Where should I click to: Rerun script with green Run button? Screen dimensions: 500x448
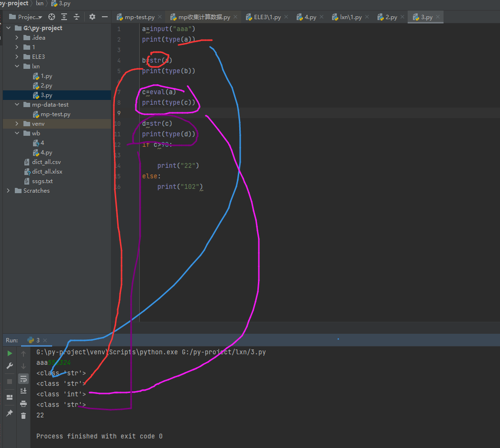point(10,353)
